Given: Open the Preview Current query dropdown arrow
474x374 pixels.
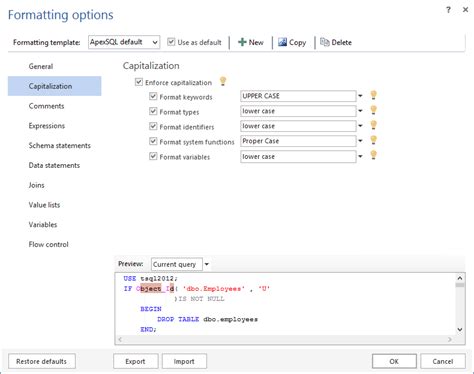Looking at the screenshot, I should 207,264.
